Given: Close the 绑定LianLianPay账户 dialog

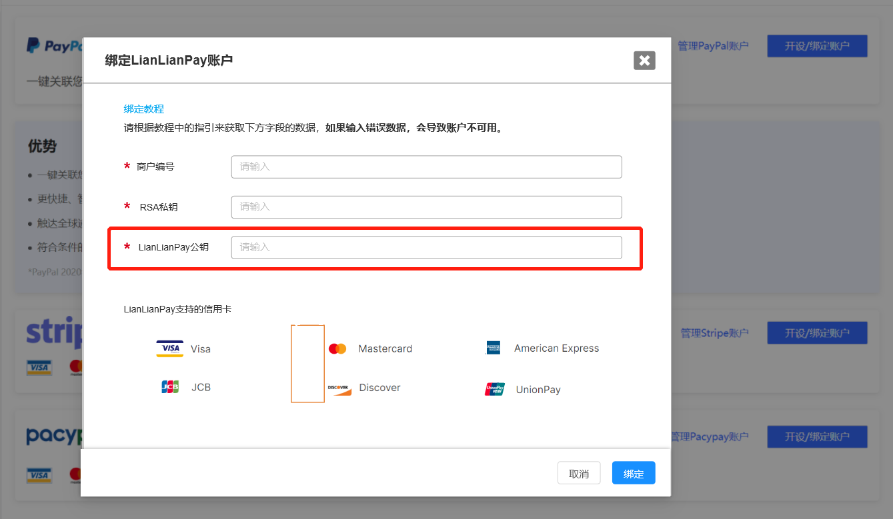Looking at the screenshot, I should (x=644, y=61).
